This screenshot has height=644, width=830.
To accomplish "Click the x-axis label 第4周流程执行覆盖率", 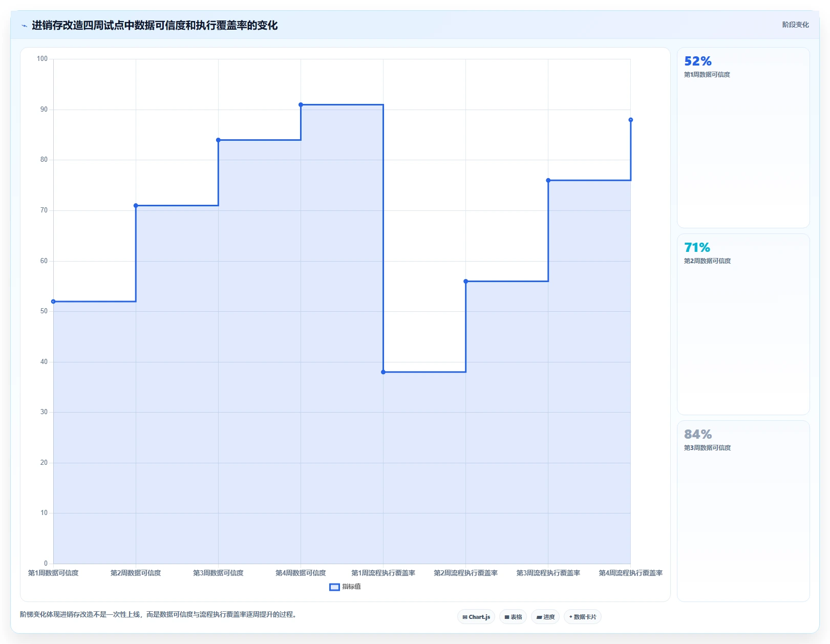I will (x=630, y=573).
